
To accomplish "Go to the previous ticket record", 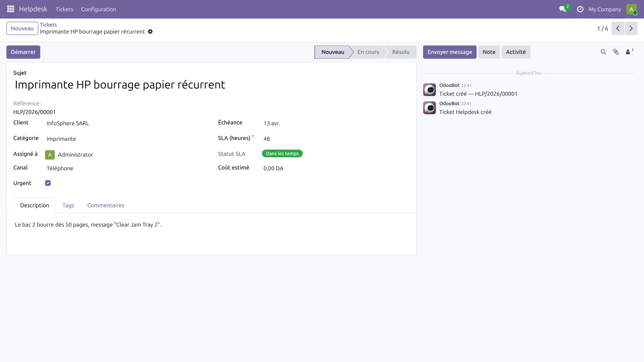I will point(618,28).
